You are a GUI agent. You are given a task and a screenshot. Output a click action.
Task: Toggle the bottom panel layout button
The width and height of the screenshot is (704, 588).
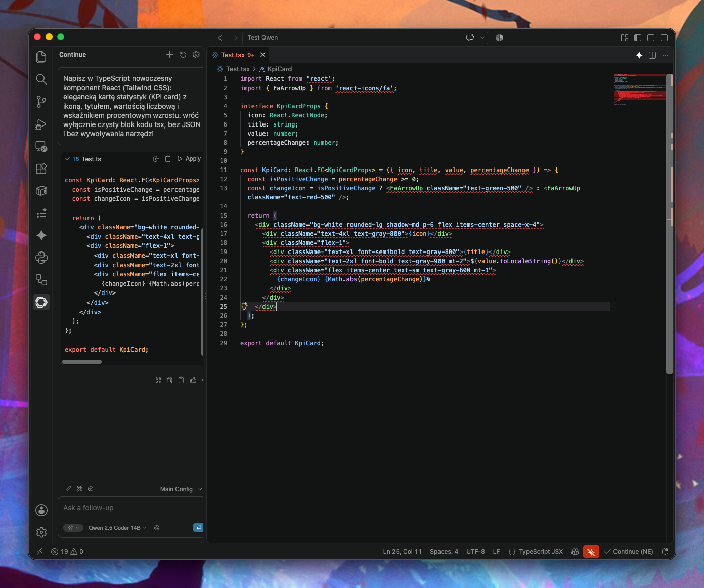651,38
